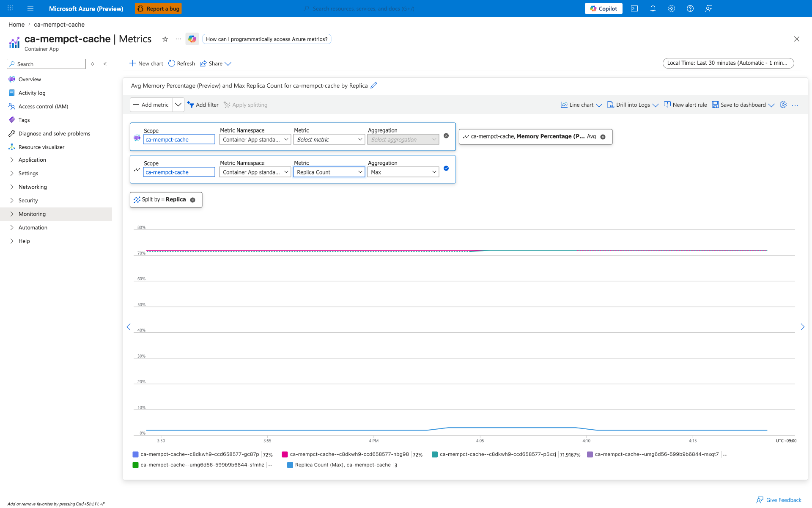812x508 pixels.
Task: Click the Copilot button in header
Action: (604, 8)
